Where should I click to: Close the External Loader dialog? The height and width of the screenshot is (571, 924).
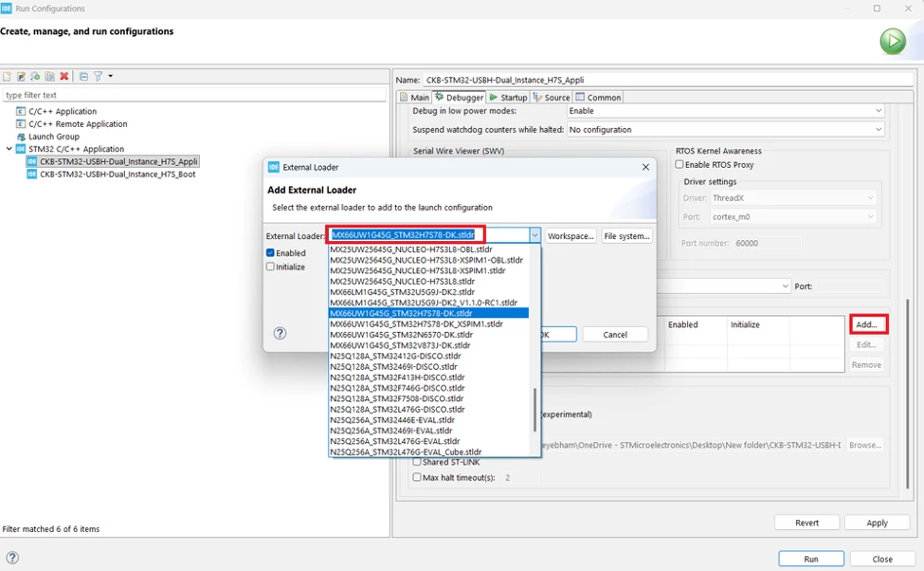pyautogui.click(x=646, y=167)
